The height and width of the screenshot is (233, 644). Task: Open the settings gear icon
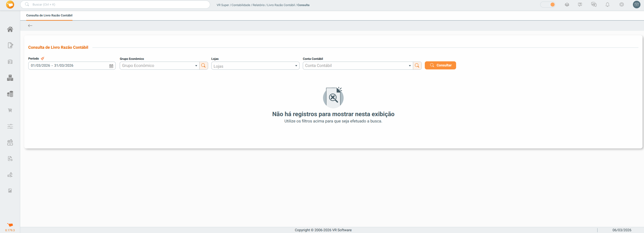coord(622,5)
